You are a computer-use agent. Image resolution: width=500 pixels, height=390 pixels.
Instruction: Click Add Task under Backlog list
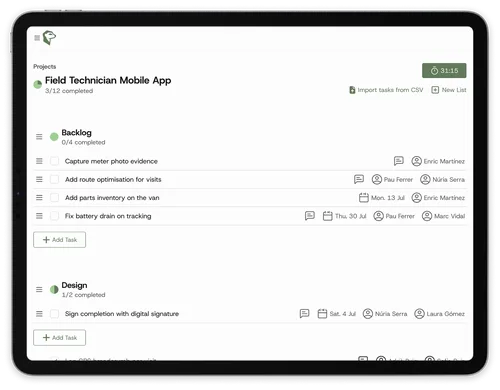click(x=59, y=240)
